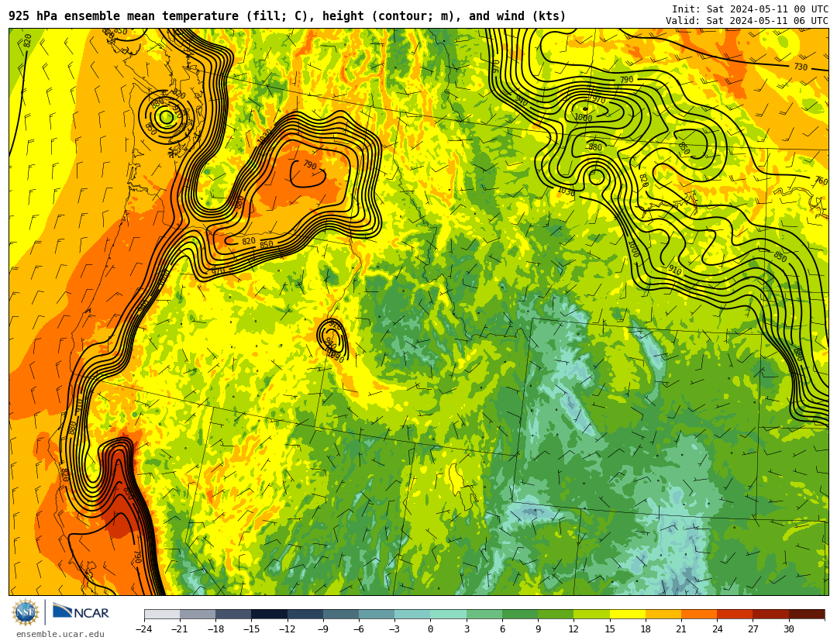This screenshot has width=837, height=644.
Task: Click the −3 colorbar tick label
Action: coord(394,629)
